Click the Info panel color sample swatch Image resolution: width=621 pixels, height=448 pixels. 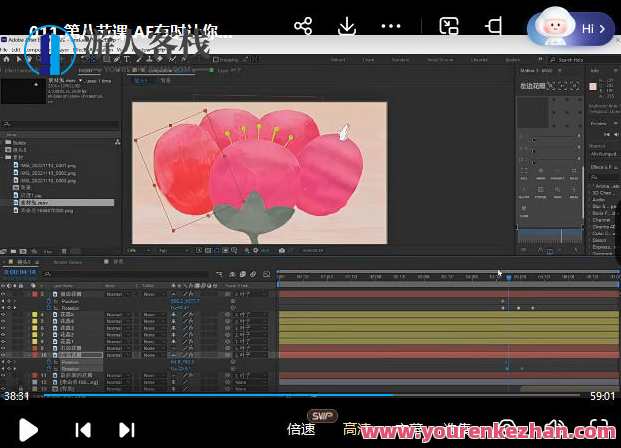click(x=593, y=87)
